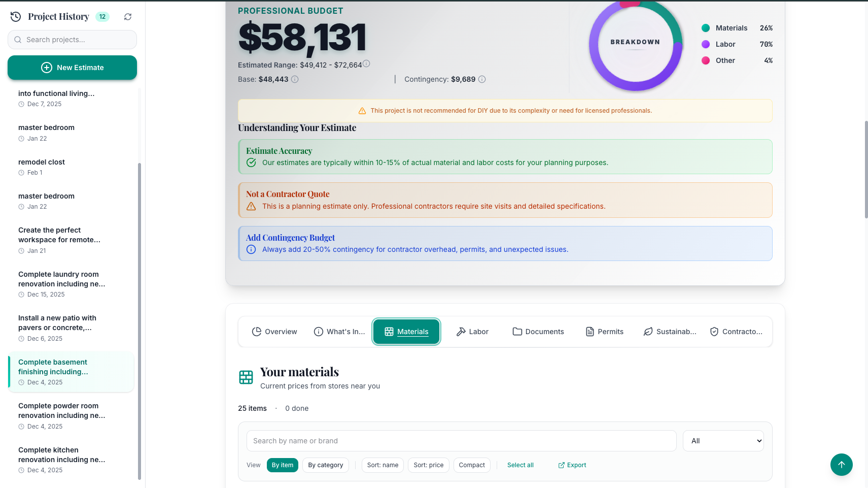Click the New Estimate button
This screenshot has width=868, height=488.
point(72,68)
